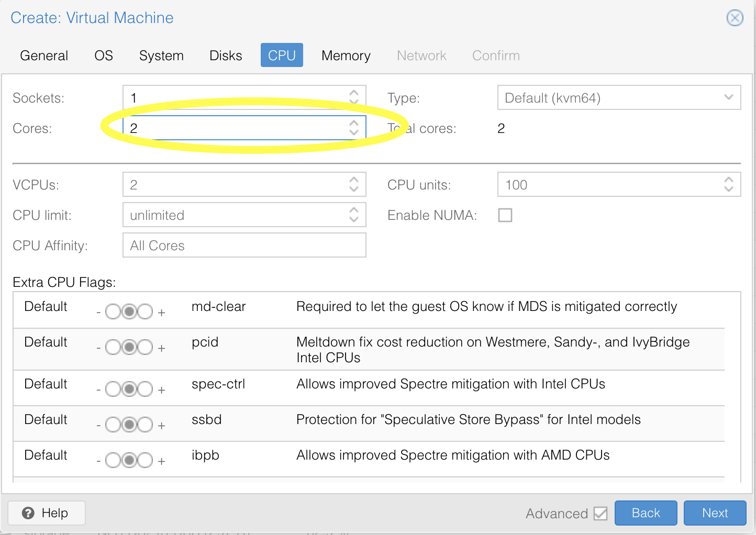Increment Cores using the up spinner
Image resolution: width=756 pixels, height=535 pixels.
click(354, 123)
